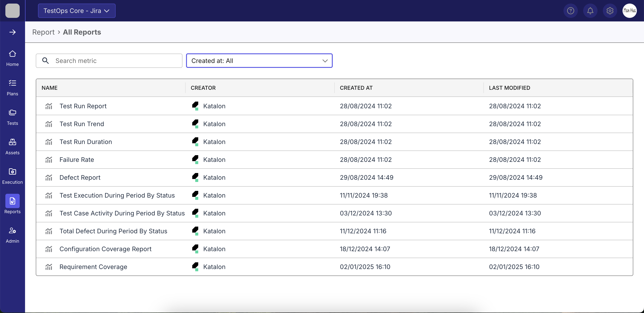
Task: Open Requirement Coverage report row
Action: pyautogui.click(x=93, y=267)
